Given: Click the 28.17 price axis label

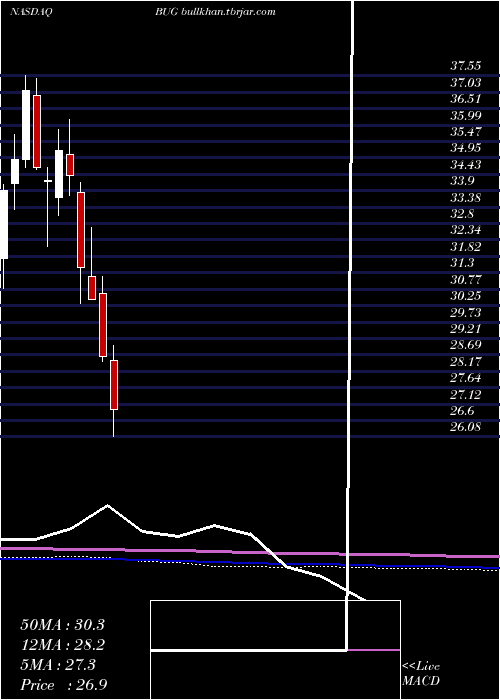Looking at the screenshot, I should (466, 362).
